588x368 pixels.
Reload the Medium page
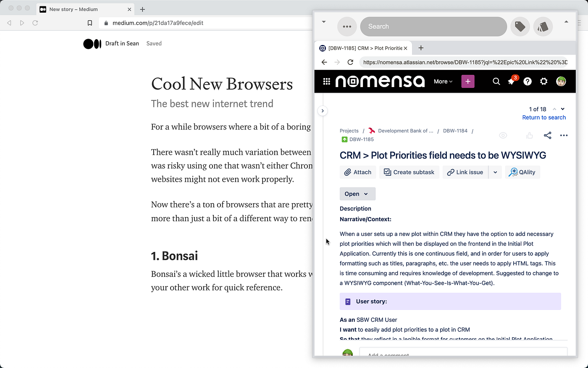[x=35, y=23]
